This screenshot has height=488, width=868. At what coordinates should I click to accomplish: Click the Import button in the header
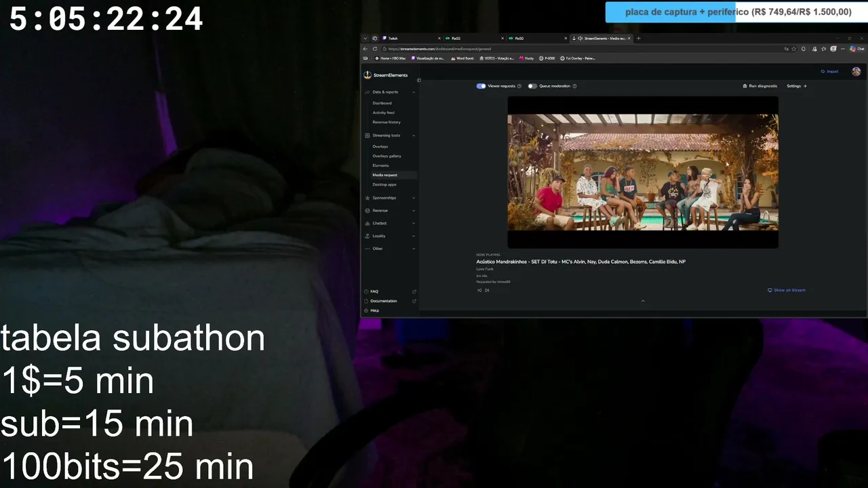tap(829, 71)
